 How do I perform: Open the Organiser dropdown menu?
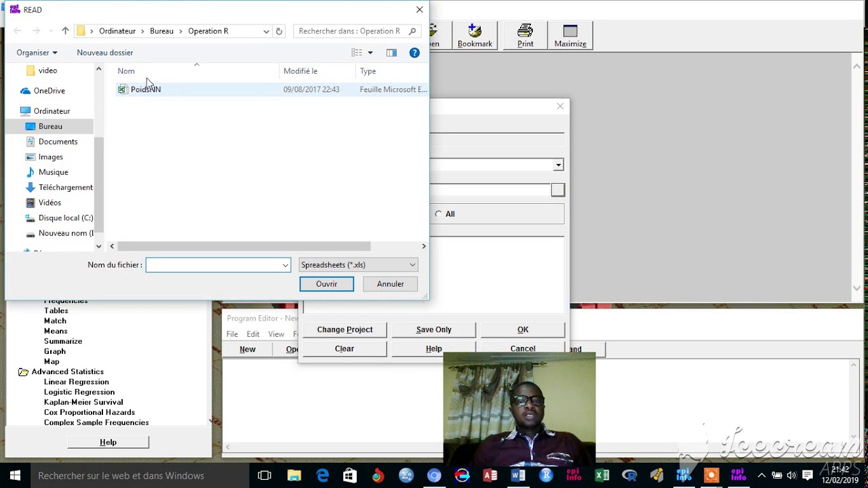click(x=37, y=53)
